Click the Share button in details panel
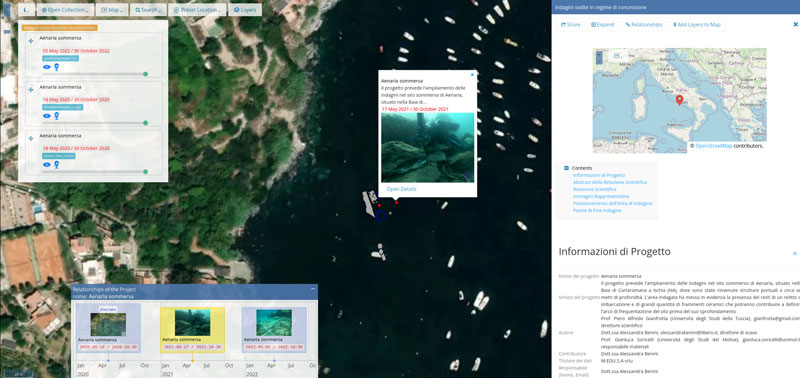Screen dimensions: 800x378 (571, 24)
